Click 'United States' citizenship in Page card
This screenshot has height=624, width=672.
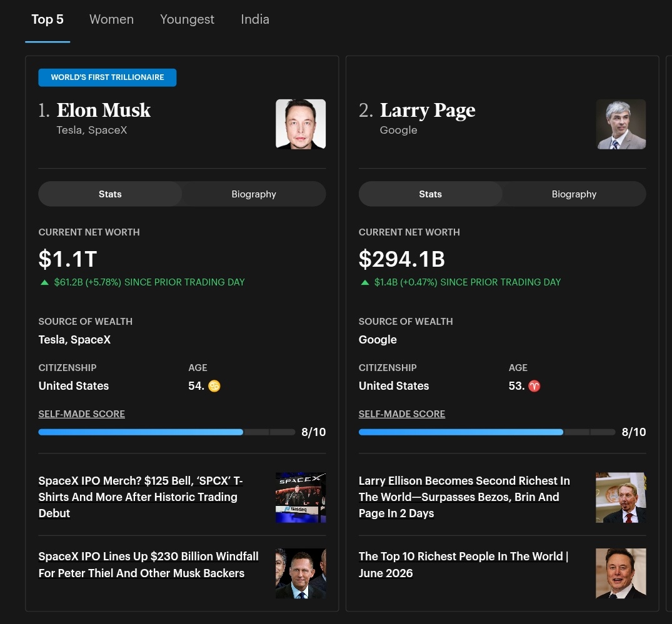point(394,386)
